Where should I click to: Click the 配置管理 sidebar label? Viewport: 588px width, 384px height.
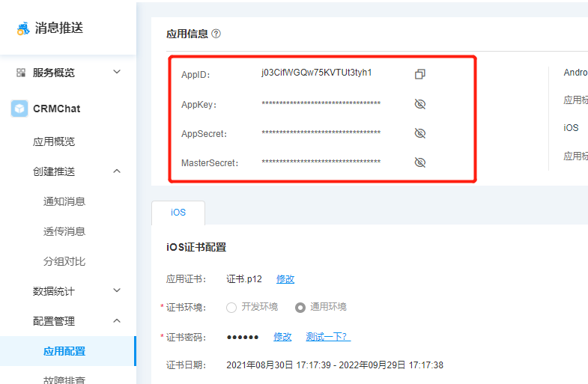point(54,321)
